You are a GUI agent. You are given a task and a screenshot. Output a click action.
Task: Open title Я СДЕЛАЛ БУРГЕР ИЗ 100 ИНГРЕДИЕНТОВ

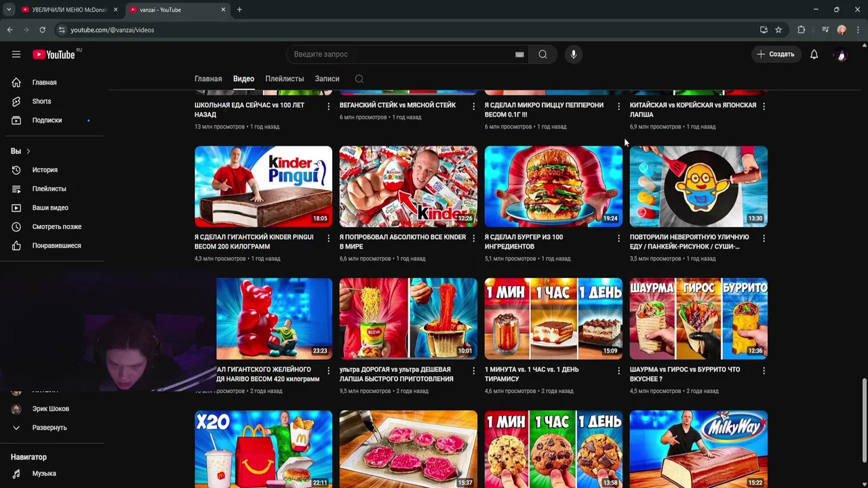point(524,242)
